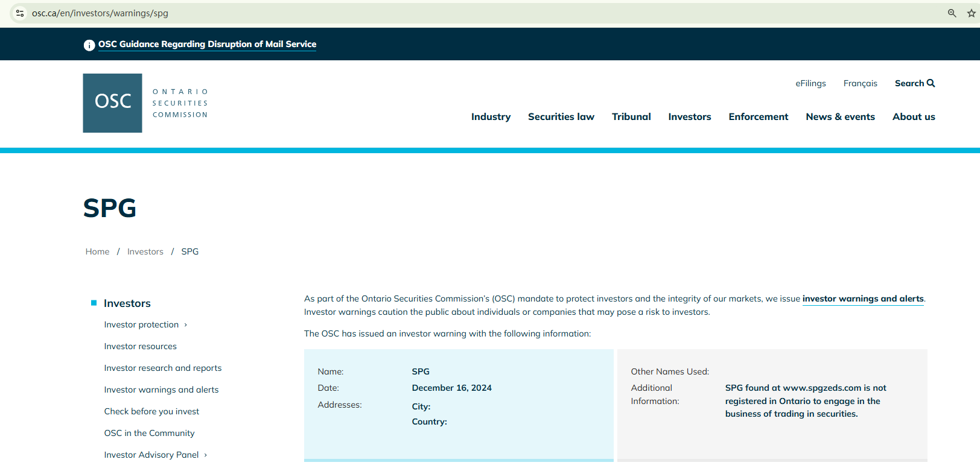Switch the site to Français
Image resolution: width=980 pixels, height=474 pixels.
[860, 83]
